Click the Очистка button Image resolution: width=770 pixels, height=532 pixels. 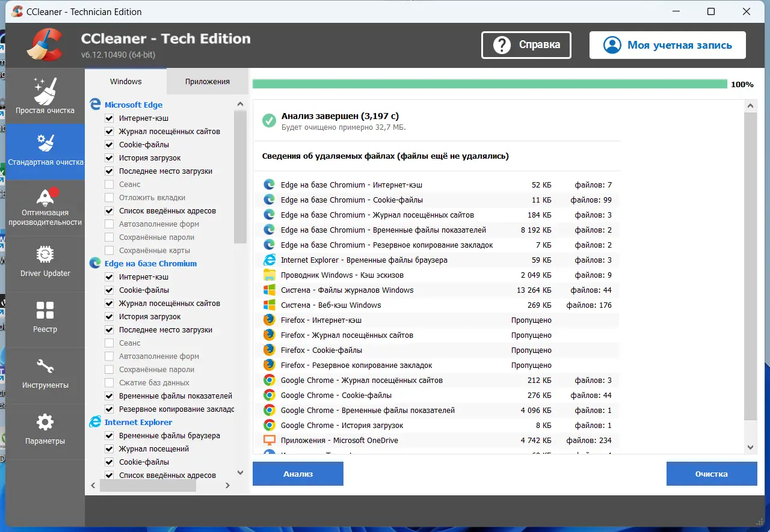pyautogui.click(x=712, y=474)
